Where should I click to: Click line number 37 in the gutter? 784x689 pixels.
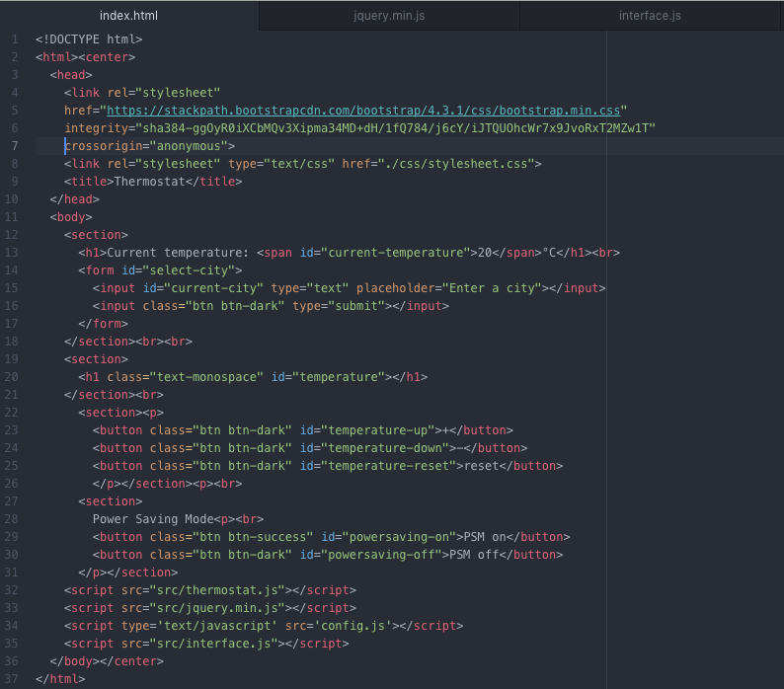(13, 679)
